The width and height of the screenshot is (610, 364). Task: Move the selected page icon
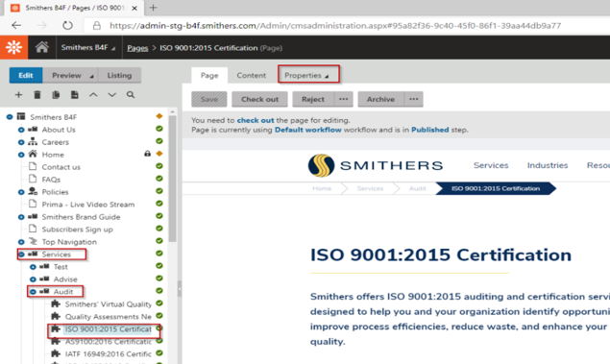[75, 94]
